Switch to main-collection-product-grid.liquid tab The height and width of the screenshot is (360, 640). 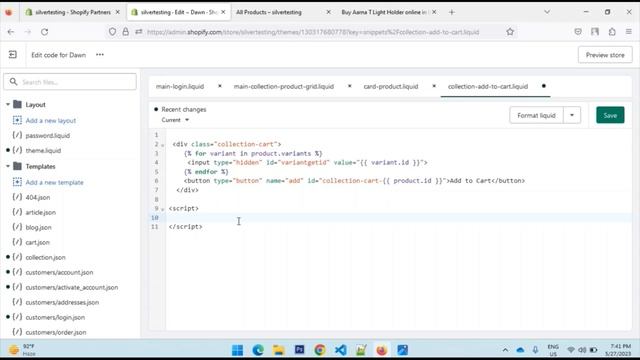pos(284,87)
